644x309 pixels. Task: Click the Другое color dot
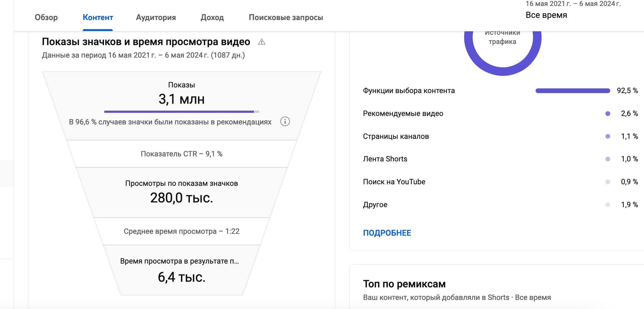[608, 205]
